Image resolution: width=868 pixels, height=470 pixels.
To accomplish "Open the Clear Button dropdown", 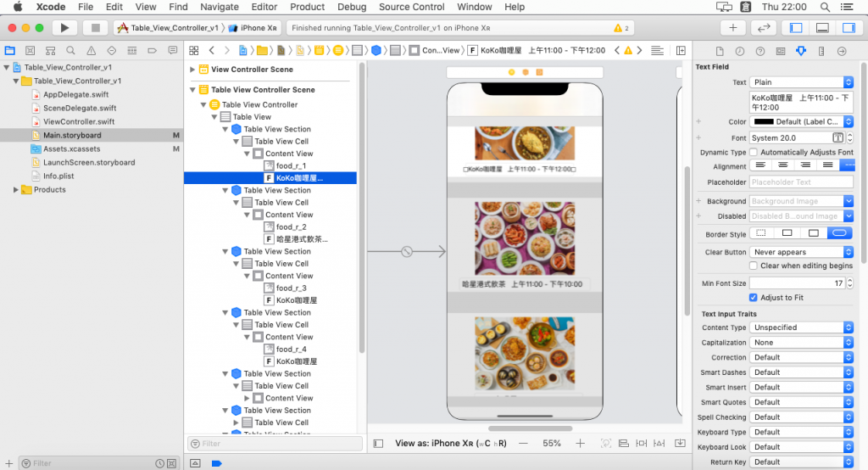I will point(801,252).
